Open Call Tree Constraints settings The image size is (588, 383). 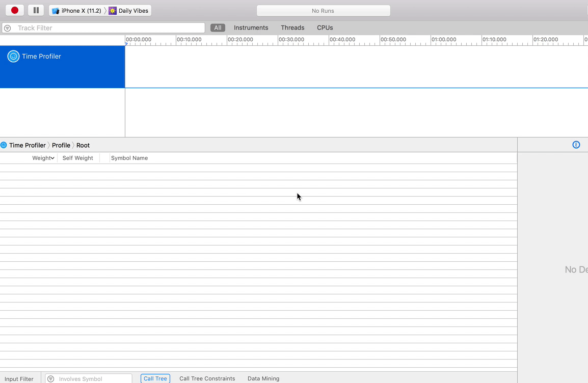click(207, 378)
